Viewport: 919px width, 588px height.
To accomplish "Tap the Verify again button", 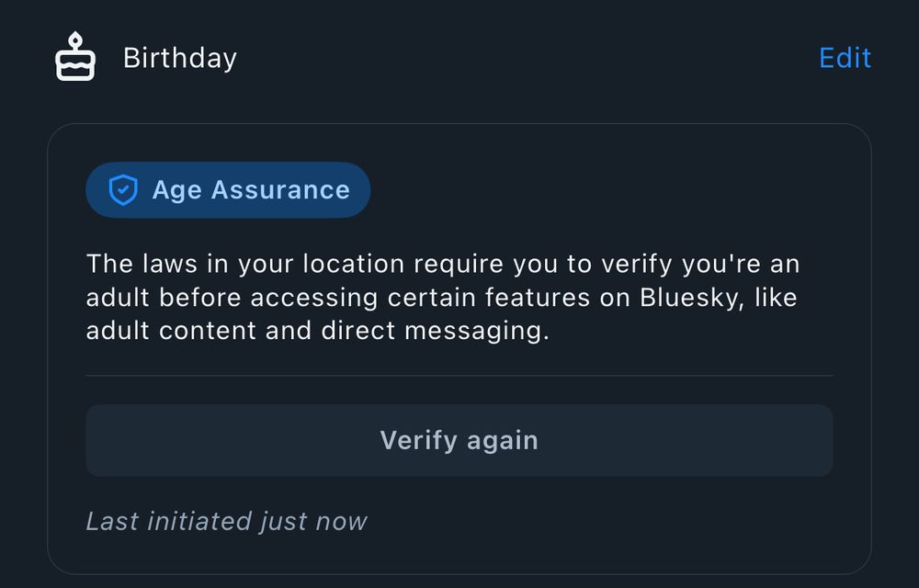I will click(459, 440).
